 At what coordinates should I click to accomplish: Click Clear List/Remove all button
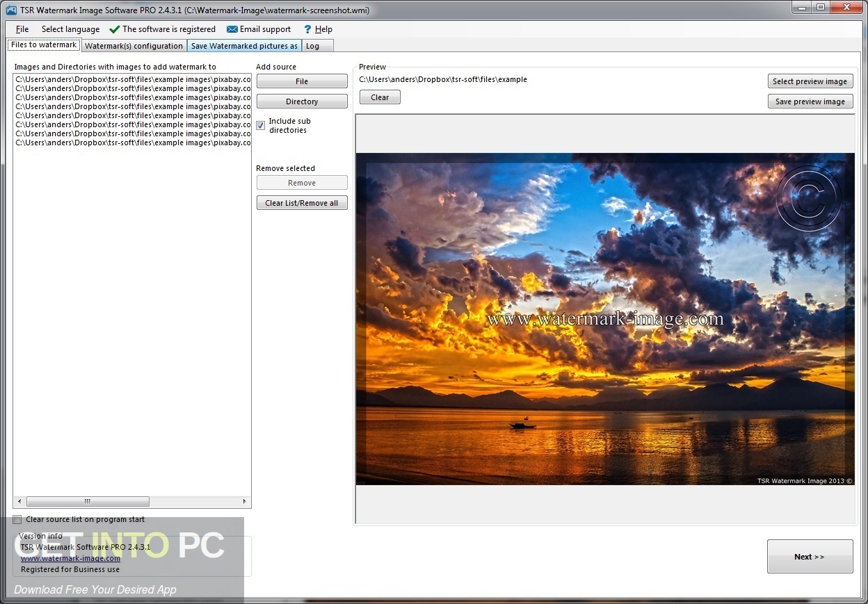302,203
